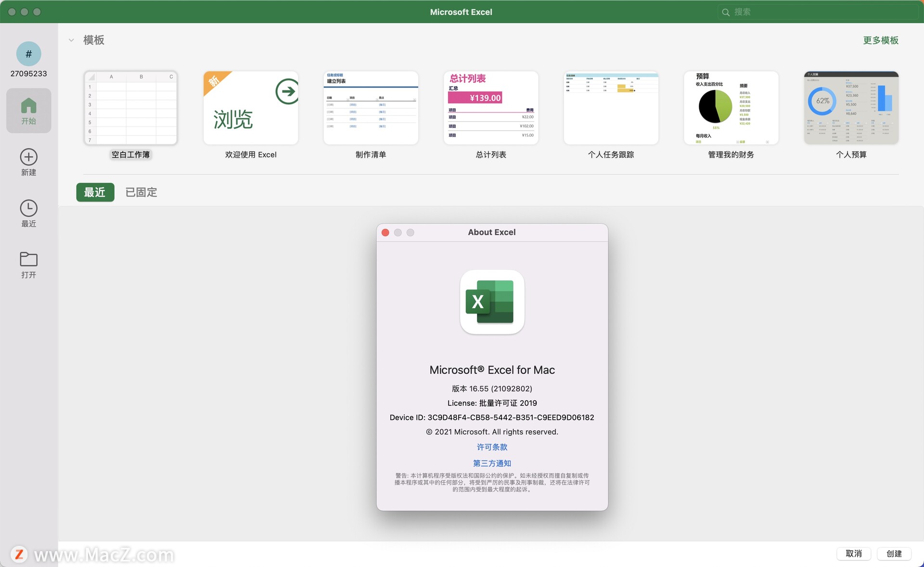Click the 取消 button

point(854,554)
